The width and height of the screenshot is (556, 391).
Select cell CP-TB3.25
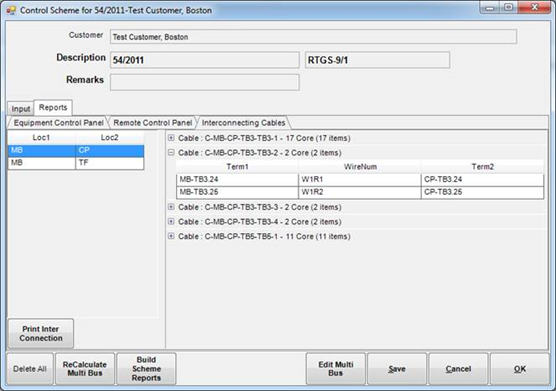482,192
